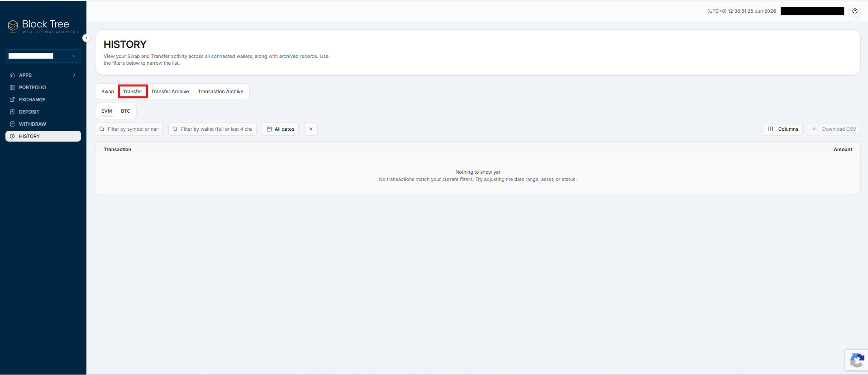
Task: Open the Columns chooser
Action: pyautogui.click(x=783, y=129)
